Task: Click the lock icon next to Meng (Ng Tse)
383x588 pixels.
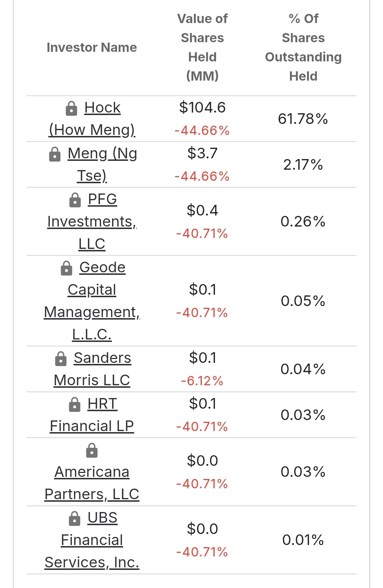Action: click(x=55, y=154)
